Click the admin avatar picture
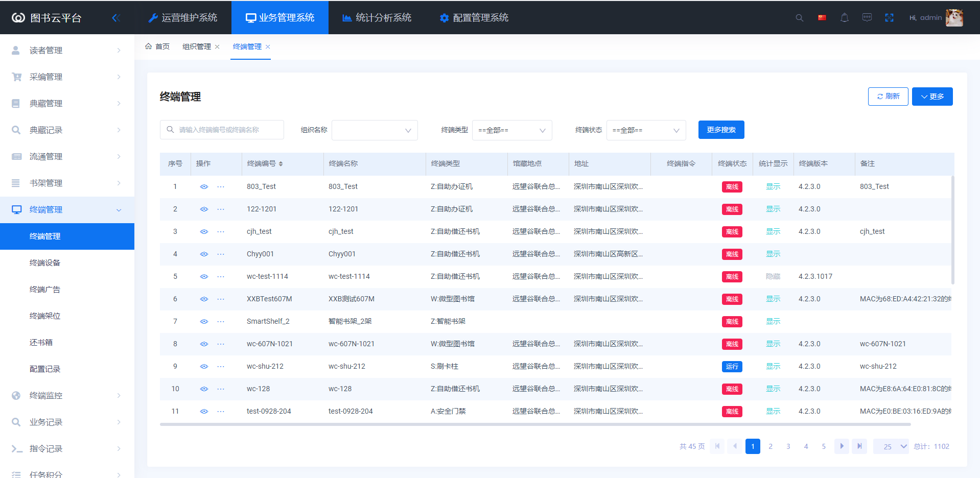The image size is (980, 478). [x=954, y=18]
